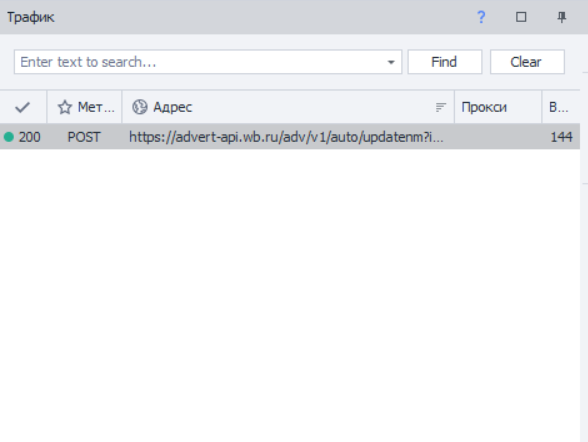
Task: Click the 144 value cell
Action: [561, 137]
